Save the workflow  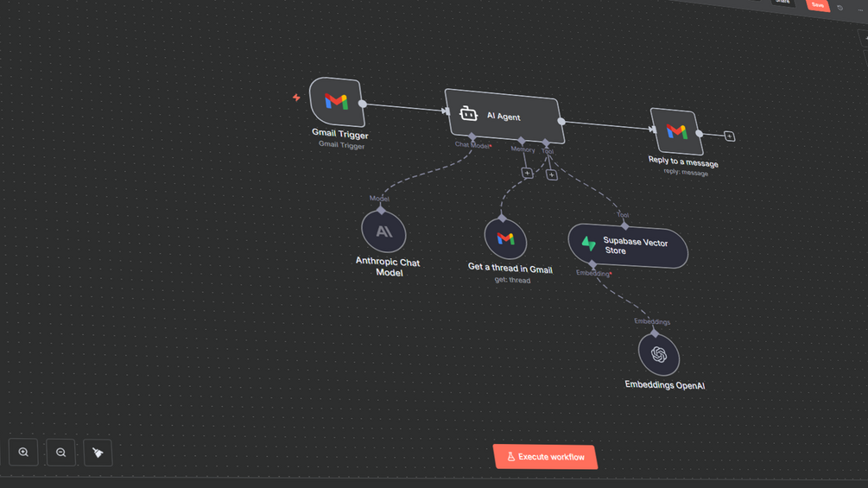click(x=818, y=5)
